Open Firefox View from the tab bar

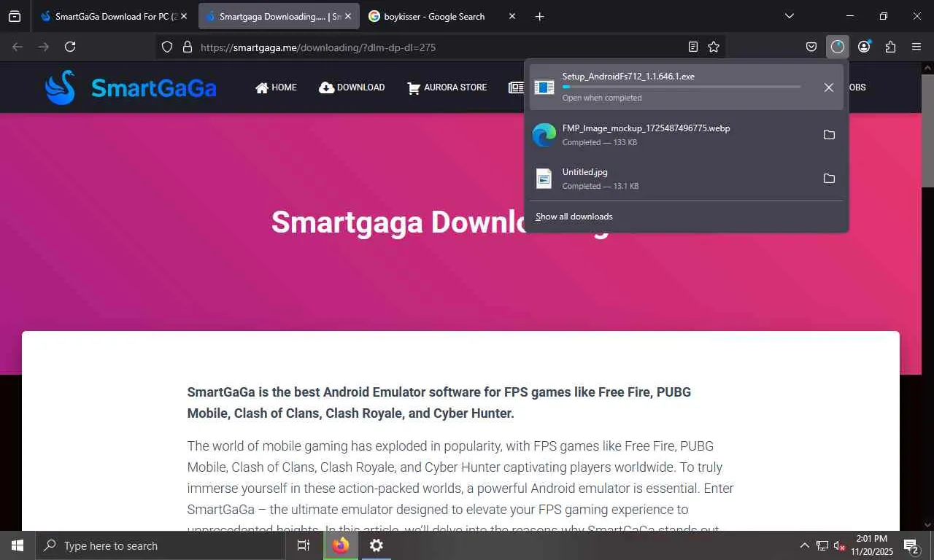(x=15, y=16)
